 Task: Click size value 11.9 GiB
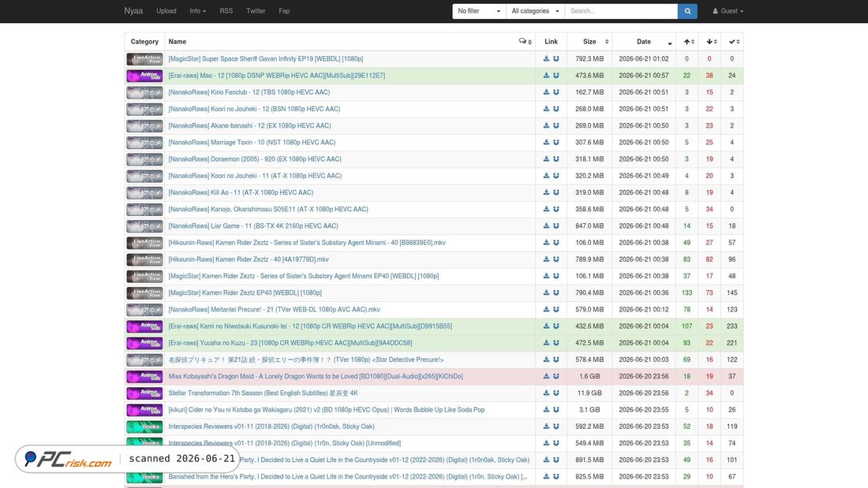(589, 393)
